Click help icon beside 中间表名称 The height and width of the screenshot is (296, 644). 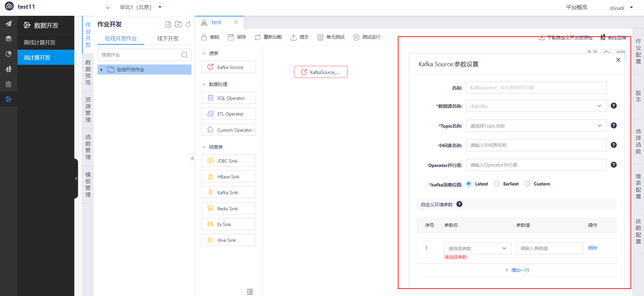click(614, 145)
